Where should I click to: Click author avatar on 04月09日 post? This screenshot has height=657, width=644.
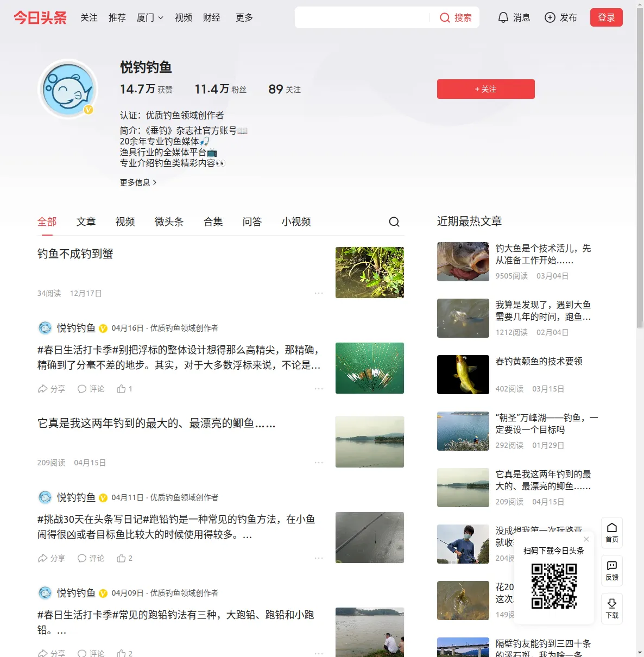click(45, 593)
